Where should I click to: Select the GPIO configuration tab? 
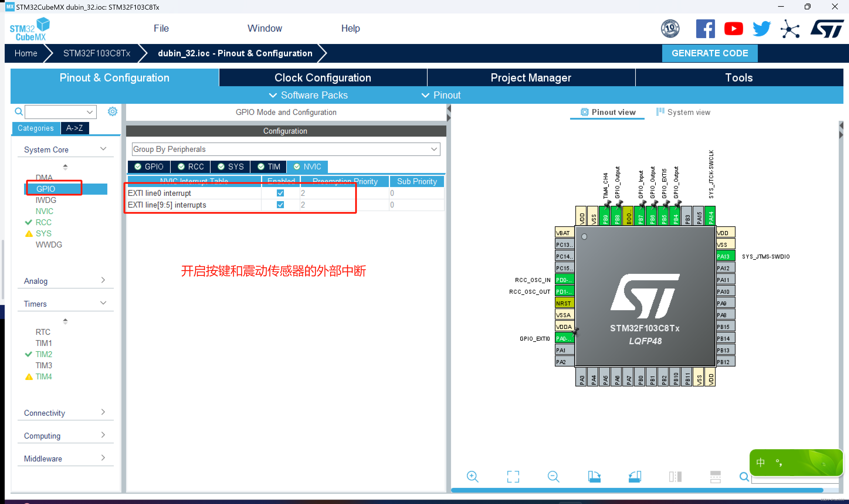[x=149, y=167]
